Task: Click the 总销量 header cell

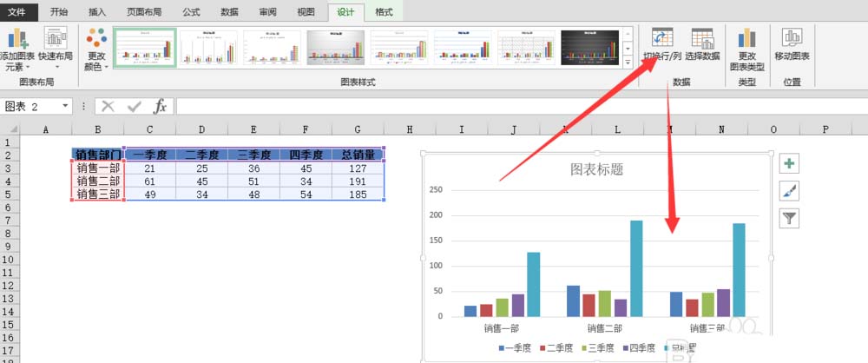Action: click(x=358, y=155)
